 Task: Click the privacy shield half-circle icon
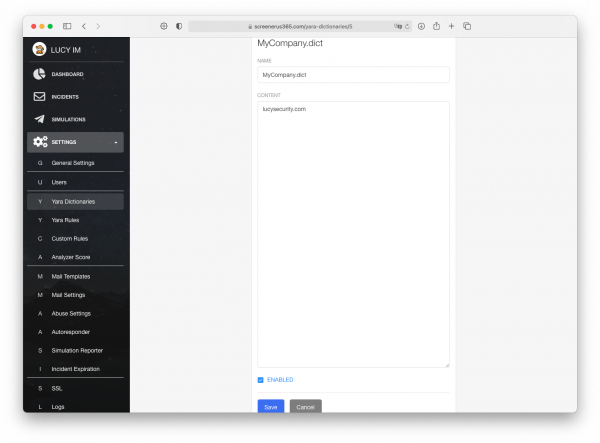click(x=179, y=26)
